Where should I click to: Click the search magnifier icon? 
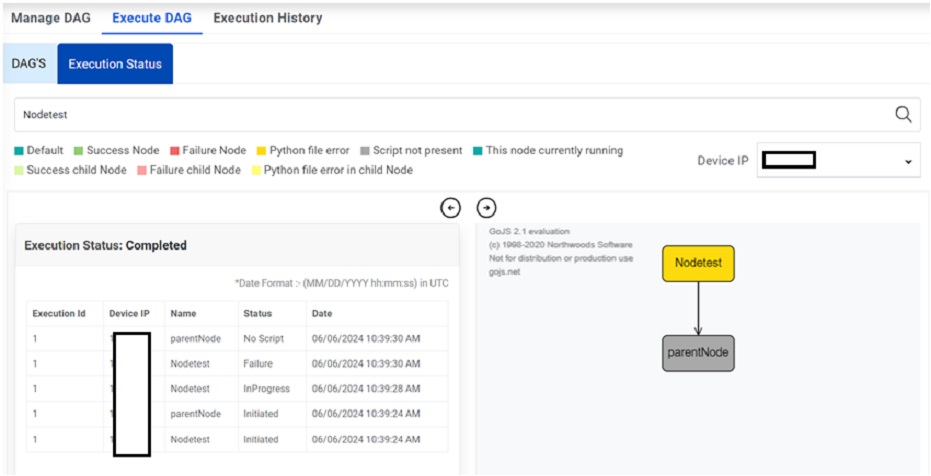pyautogui.click(x=903, y=115)
